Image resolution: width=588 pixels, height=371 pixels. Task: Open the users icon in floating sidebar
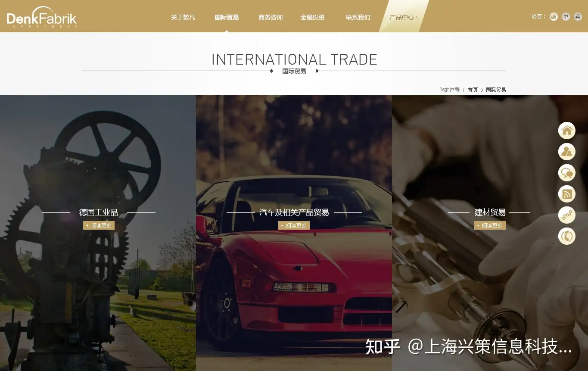coord(566,152)
